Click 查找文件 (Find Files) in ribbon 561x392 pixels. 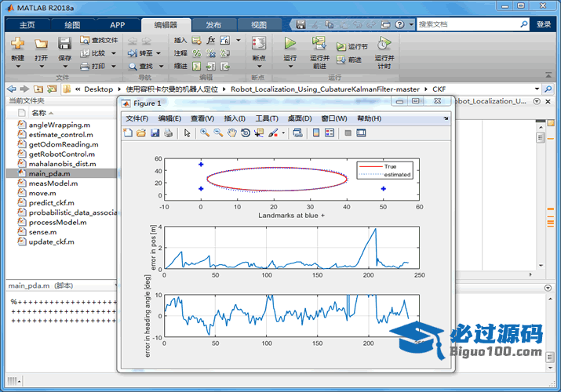[x=99, y=40]
